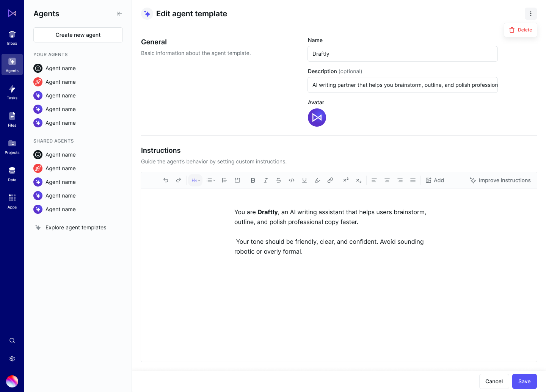Click the Name field containing Draftly
This screenshot has height=392, width=546.
403,54
